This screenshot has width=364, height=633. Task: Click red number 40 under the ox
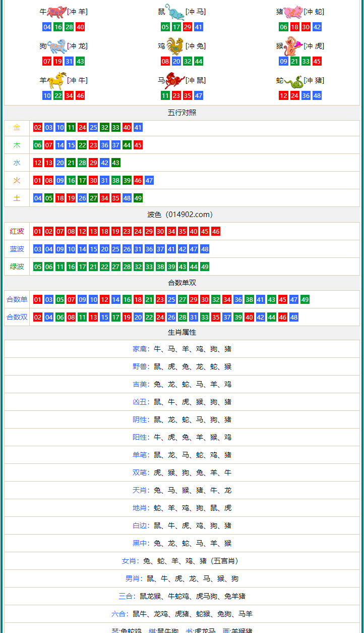click(x=80, y=27)
